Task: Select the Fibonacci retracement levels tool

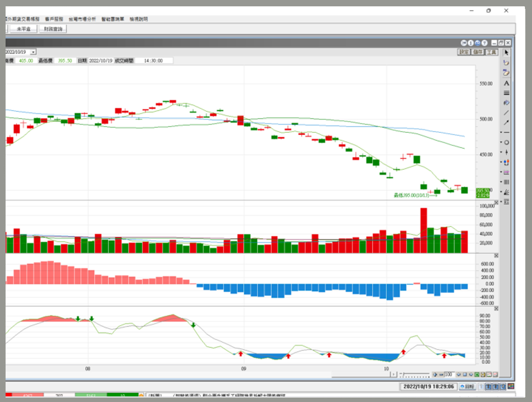Action: pos(507,202)
